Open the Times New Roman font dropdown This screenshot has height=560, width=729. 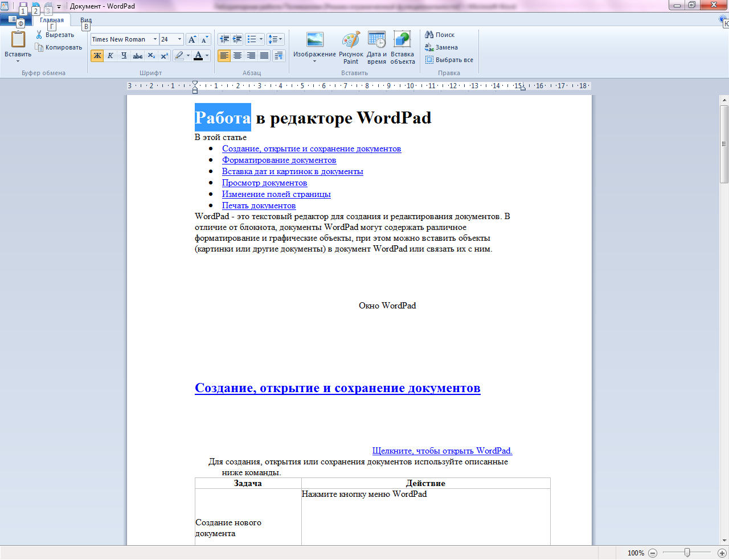click(155, 39)
